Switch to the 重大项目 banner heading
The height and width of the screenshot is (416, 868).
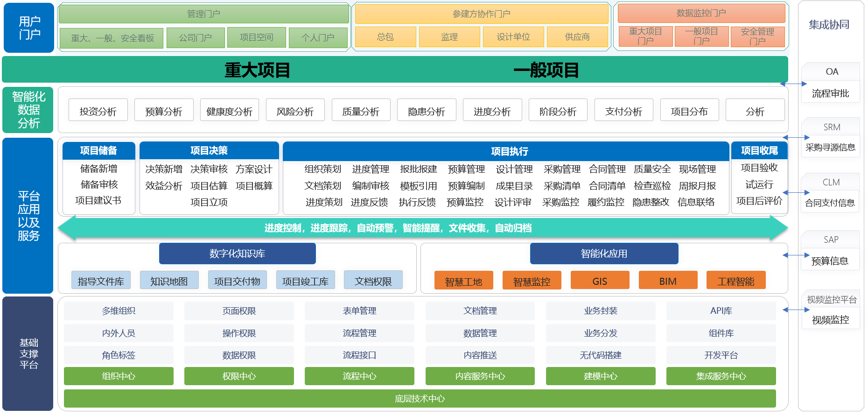pyautogui.click(x=257, y=70)
